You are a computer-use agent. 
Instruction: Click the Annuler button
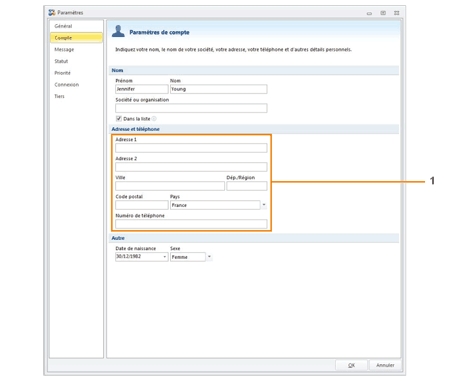pyautogui.click(x=385, y=365)
